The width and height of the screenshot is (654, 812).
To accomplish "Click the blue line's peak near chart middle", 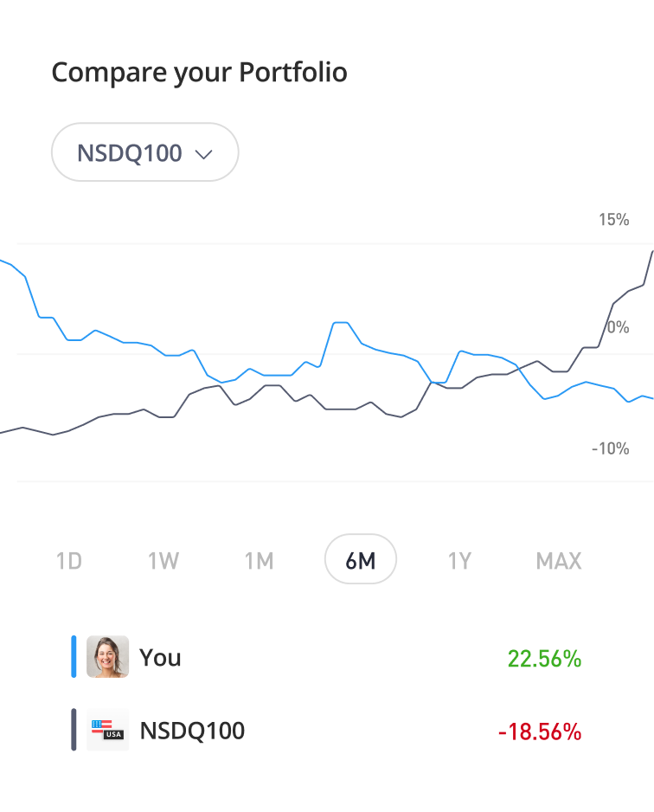I will (x=340, y=322).
